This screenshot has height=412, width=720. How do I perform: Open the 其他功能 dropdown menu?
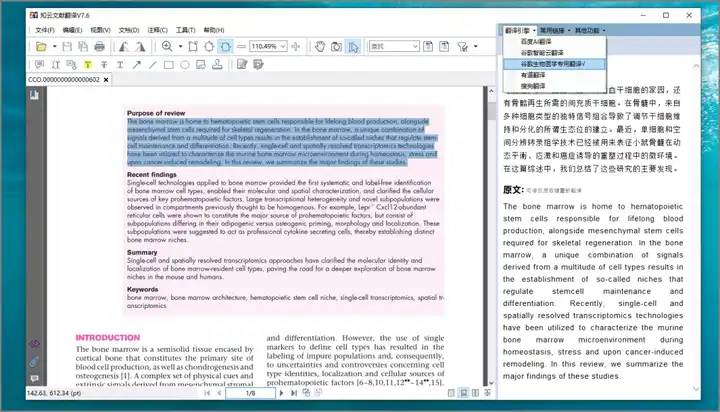coord(590,30)
